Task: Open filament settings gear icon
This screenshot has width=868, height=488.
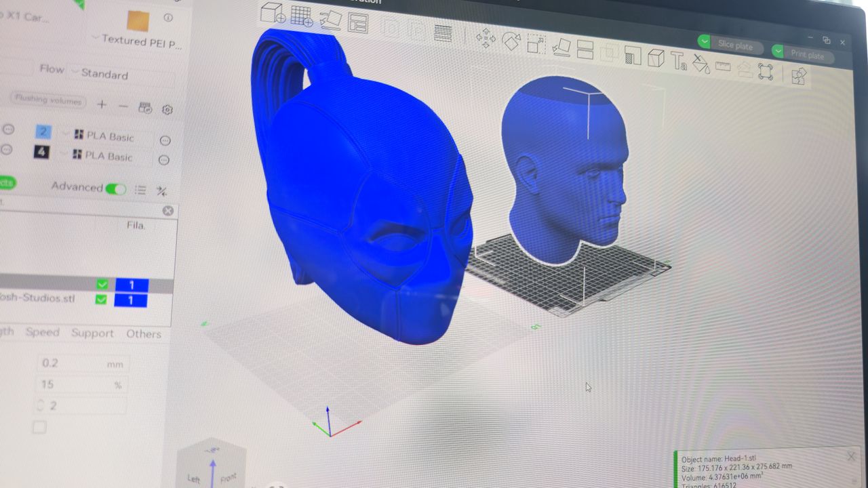Action: click(x=167, y=110)
